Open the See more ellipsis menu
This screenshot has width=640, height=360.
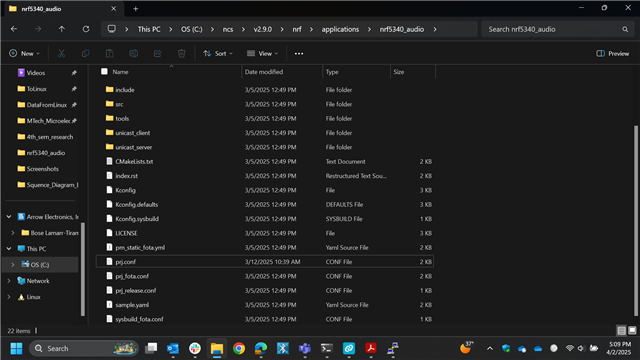pos(299,53)
